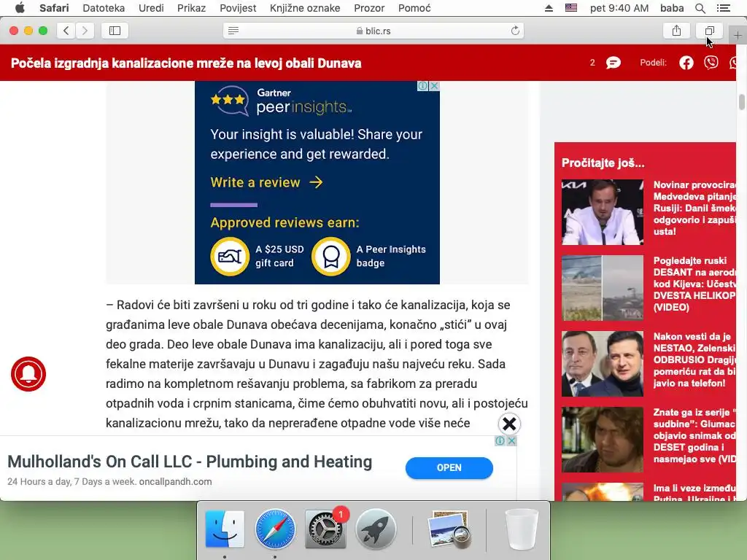
Task: Show the Safari sidebar
Action: pos(115,31)
